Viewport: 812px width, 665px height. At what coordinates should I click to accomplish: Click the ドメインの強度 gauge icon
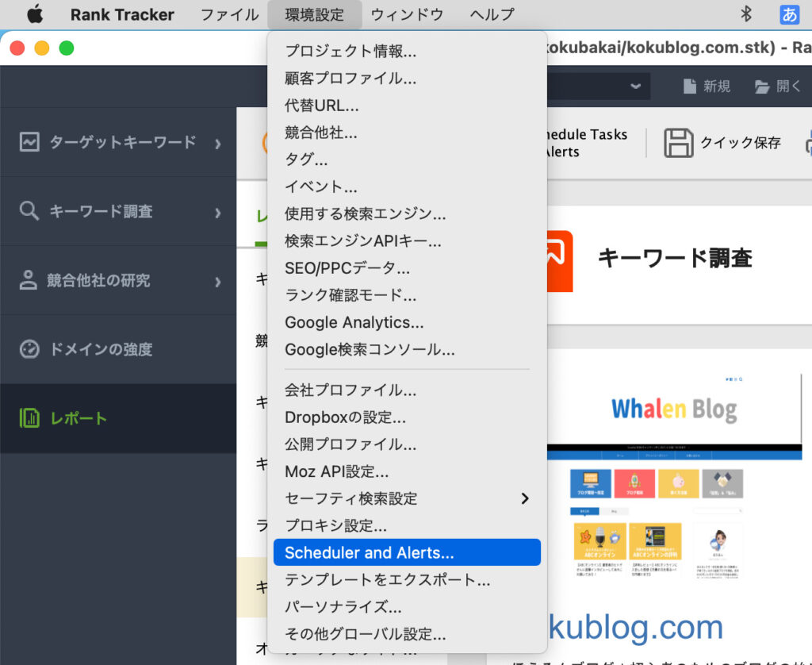click(x=29, y=349)
